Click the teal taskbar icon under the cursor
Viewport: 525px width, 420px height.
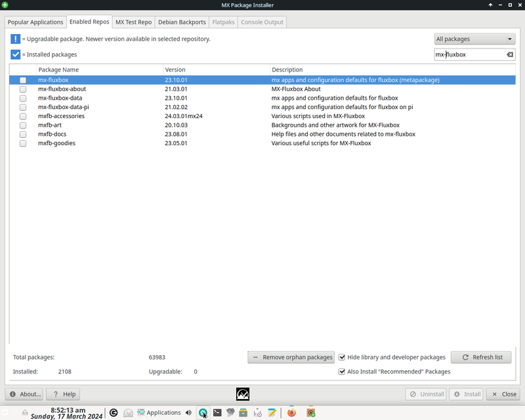[x=203, y=413]
